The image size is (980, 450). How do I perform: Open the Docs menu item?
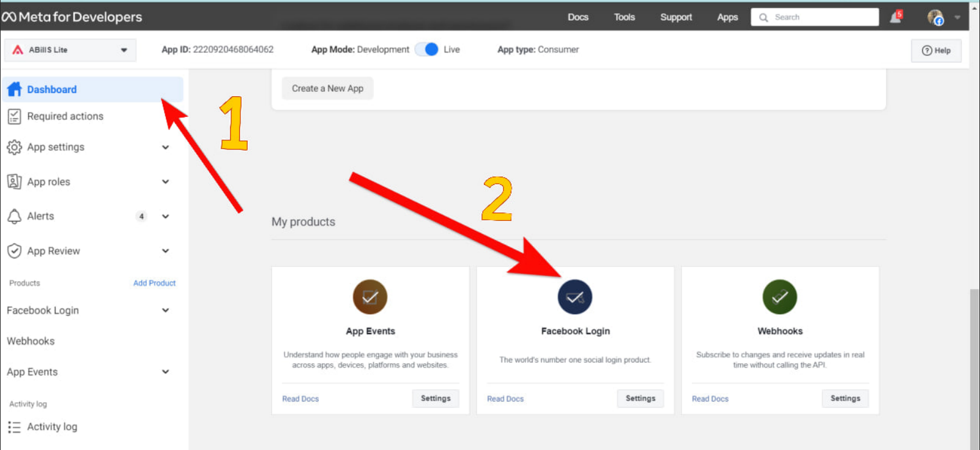click(577, 17)
